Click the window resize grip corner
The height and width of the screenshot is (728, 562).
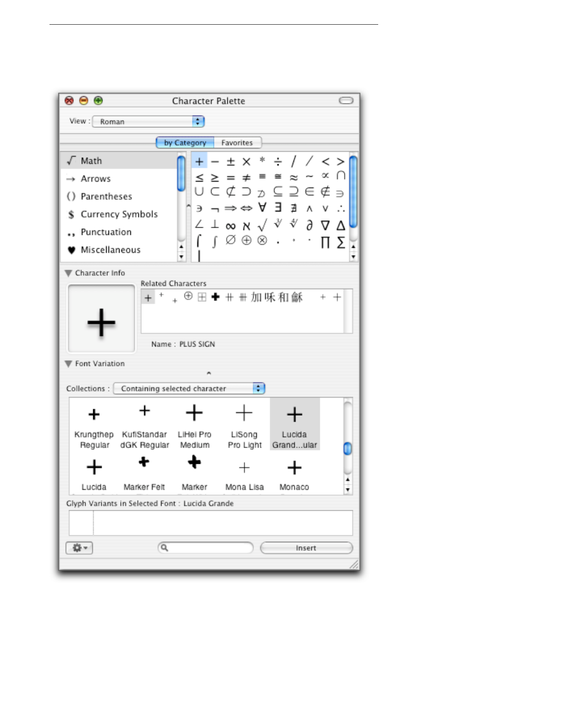click(x=353, y=565)
